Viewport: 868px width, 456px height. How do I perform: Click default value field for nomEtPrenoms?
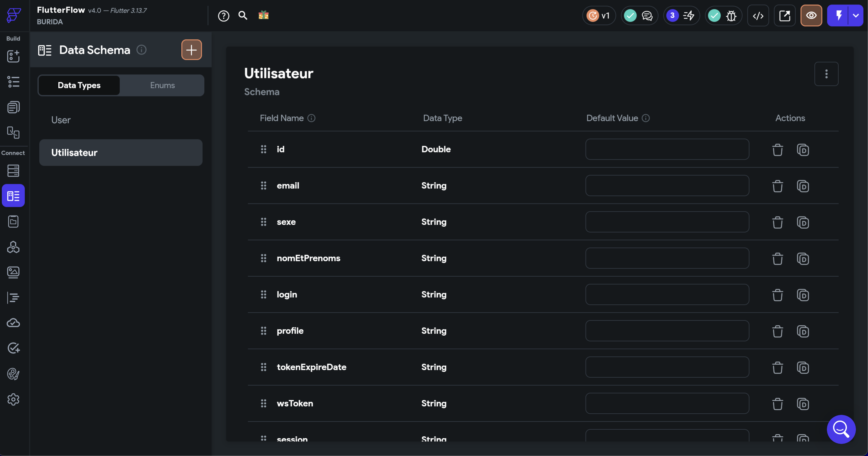pos(667,258)
